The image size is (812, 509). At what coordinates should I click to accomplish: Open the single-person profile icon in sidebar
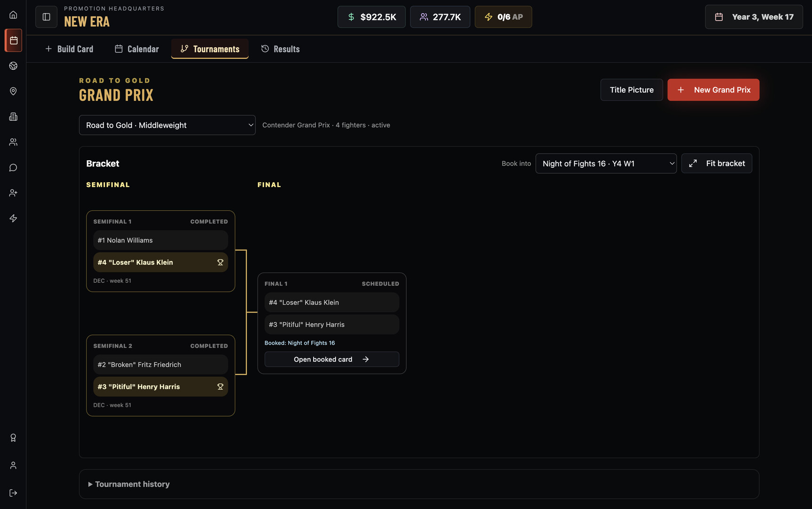pyautogui.click(x=13, y=466)
